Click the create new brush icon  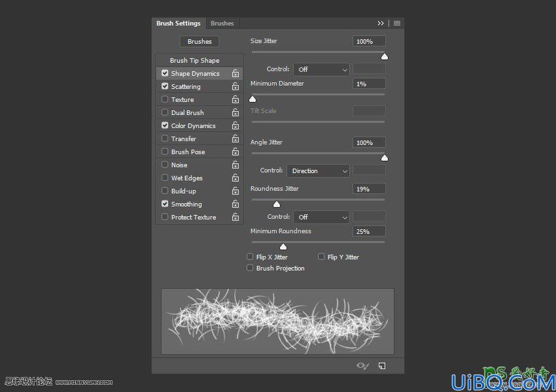[x=382, y=366]
